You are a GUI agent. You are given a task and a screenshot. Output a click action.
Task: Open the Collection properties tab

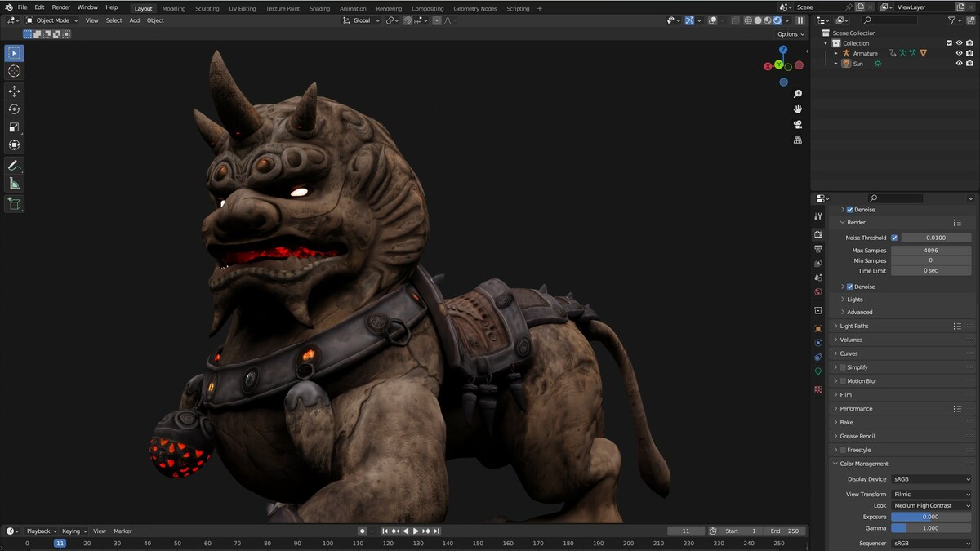tap(818, 310)
